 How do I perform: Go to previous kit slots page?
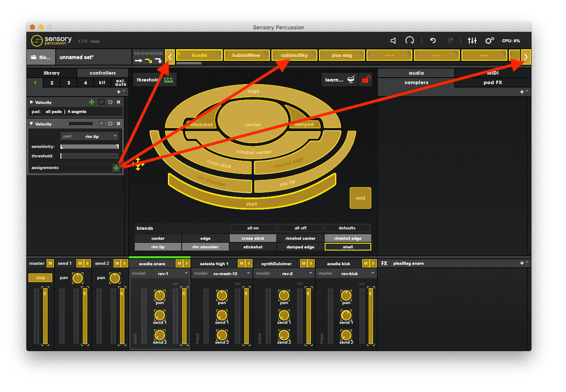pos(170,57)
